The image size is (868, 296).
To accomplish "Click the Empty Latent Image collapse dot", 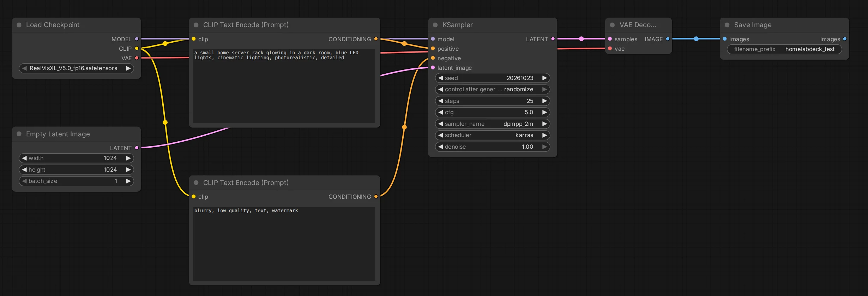I will [x=19, y=134].
